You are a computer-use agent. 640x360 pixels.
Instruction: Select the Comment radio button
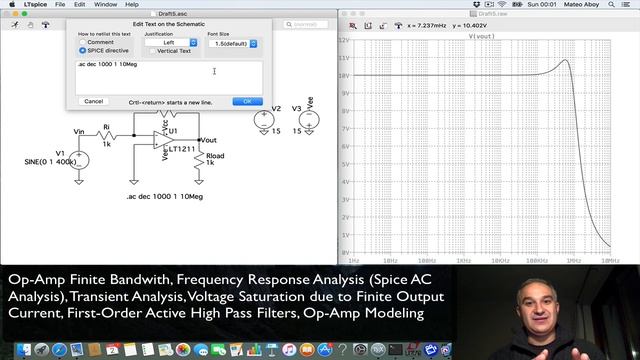pos(82,42)
